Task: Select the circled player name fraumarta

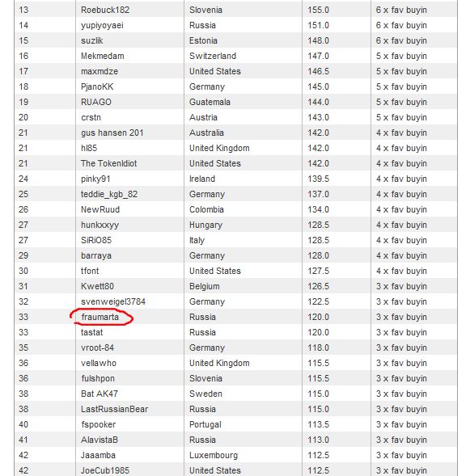Action: [100, 317]
